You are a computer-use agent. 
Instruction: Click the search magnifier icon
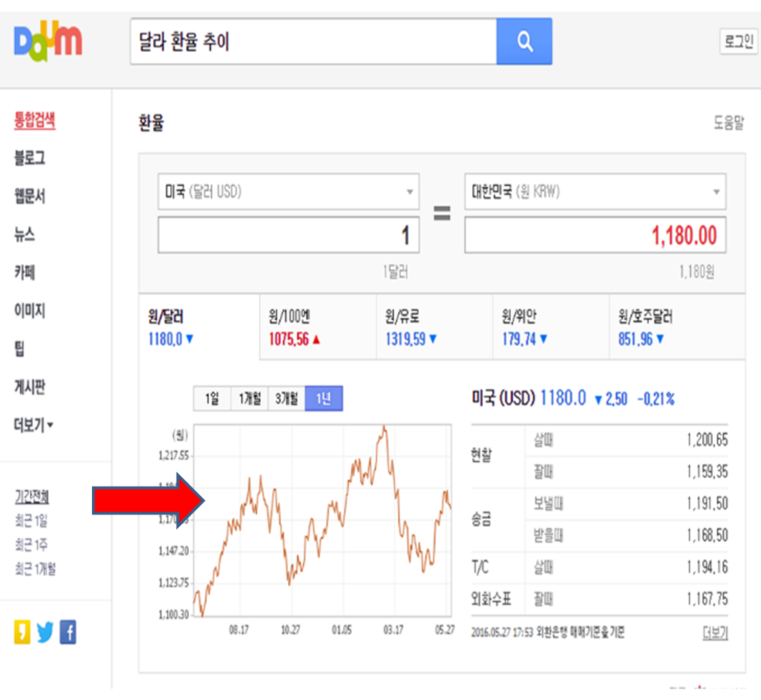pyautogui.click(x=524, y=41)
